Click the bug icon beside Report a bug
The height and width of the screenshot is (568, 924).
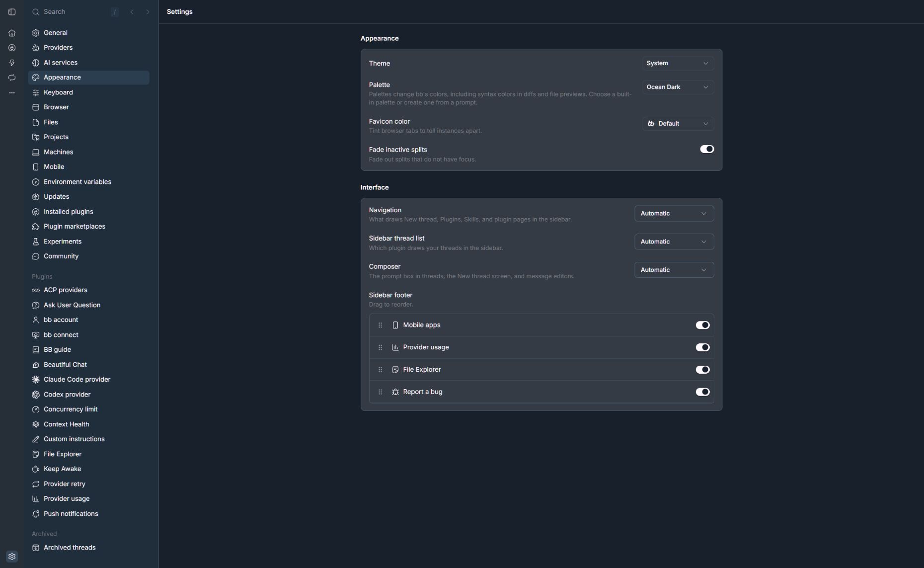(x=395, y=392)
